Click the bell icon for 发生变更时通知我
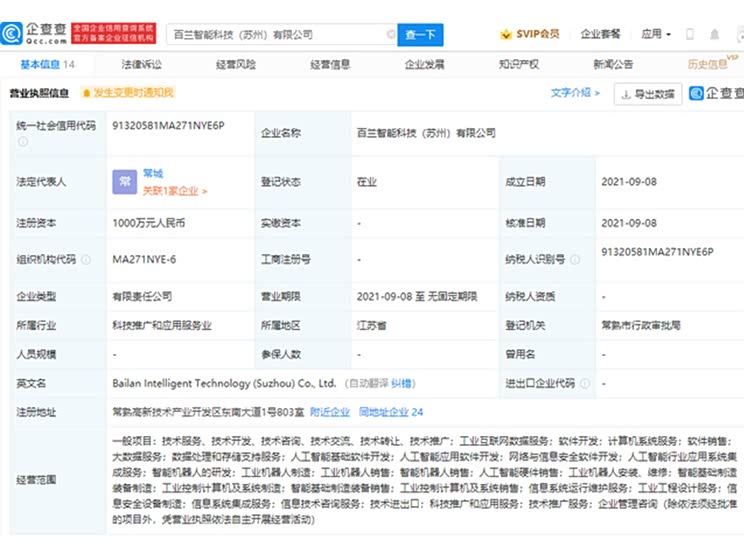Viewport: 744px width, 558px height. tap(85, 93)
